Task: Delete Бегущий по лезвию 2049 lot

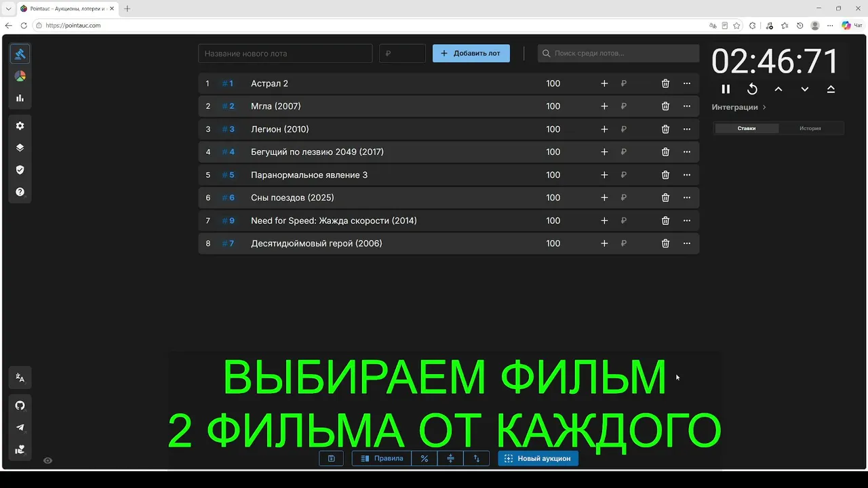Action: click(x=665, y=152)
